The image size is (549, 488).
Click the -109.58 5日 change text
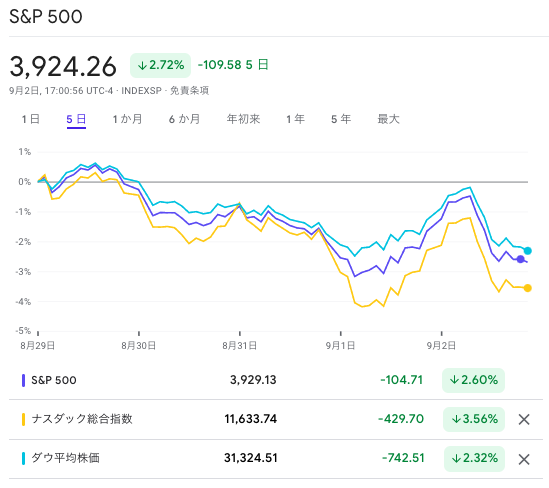point(233,65)
